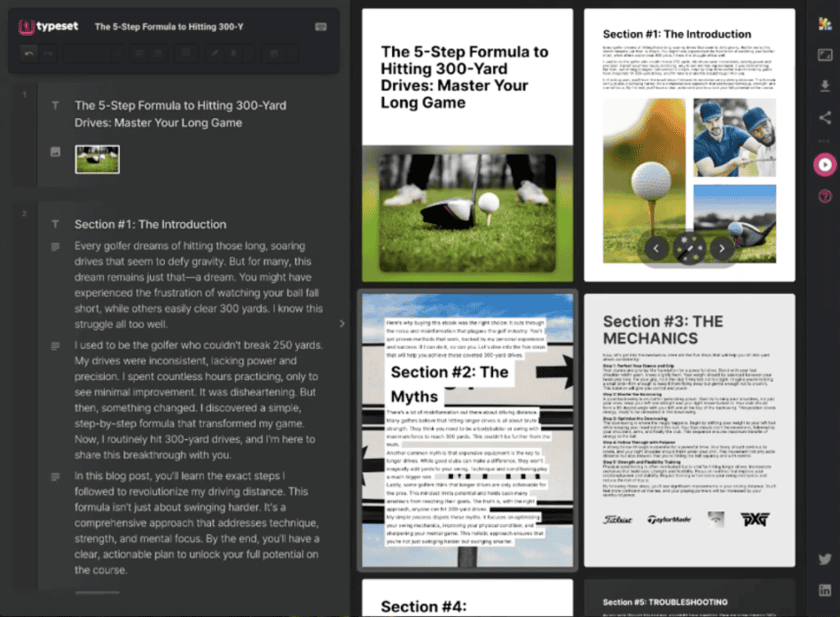The height and width of the screenshot is (617, 840).
Task: Click the Typeset logo
Action: [x=47, y=26]
